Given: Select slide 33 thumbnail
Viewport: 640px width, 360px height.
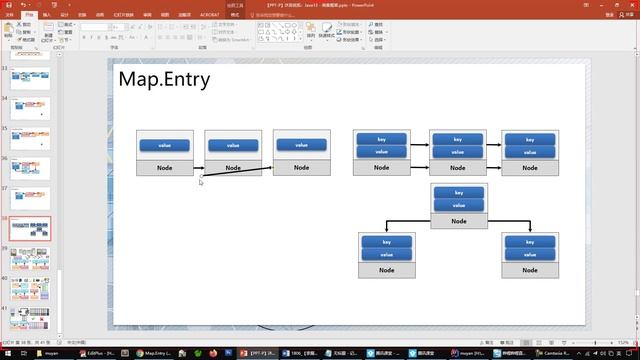Looking at the screenshot, I should (30, 78).
